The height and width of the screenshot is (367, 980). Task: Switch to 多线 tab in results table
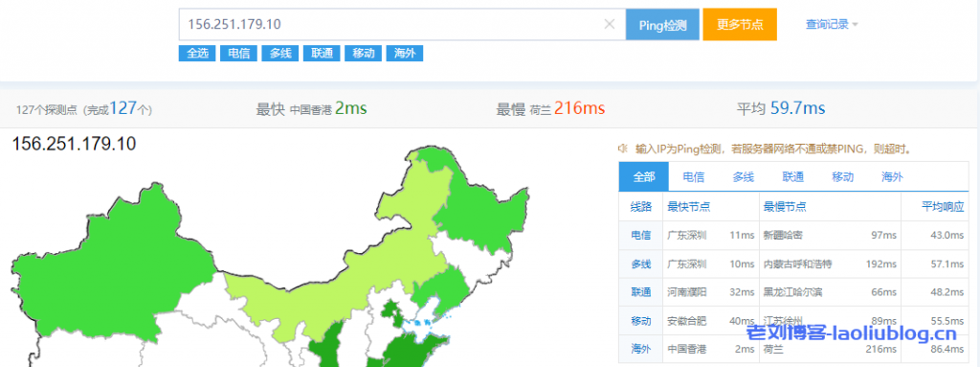(x=743, y=176)
